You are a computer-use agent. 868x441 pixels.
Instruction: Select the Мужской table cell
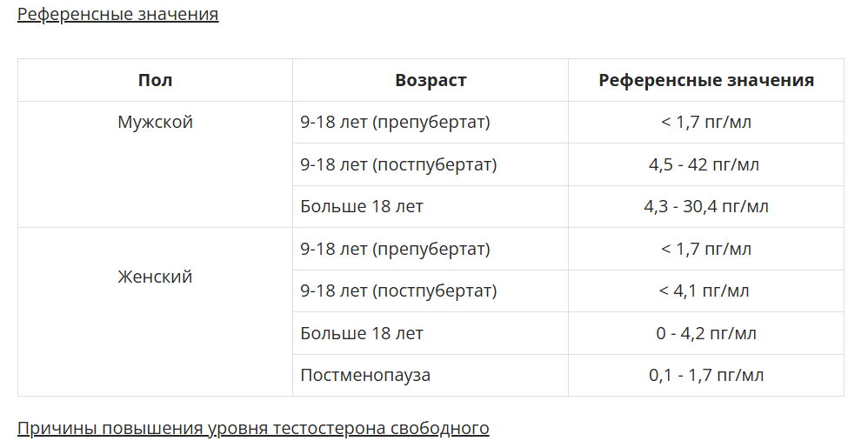coord(155,164)
